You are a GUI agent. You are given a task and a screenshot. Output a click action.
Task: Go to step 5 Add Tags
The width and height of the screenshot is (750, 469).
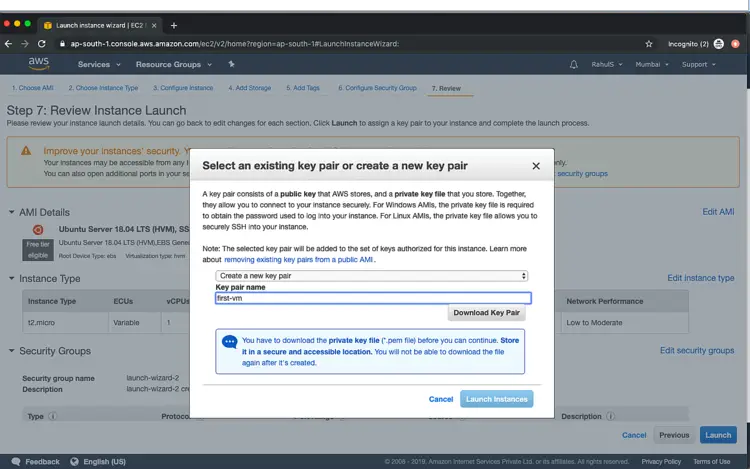(x=303, y=88)
